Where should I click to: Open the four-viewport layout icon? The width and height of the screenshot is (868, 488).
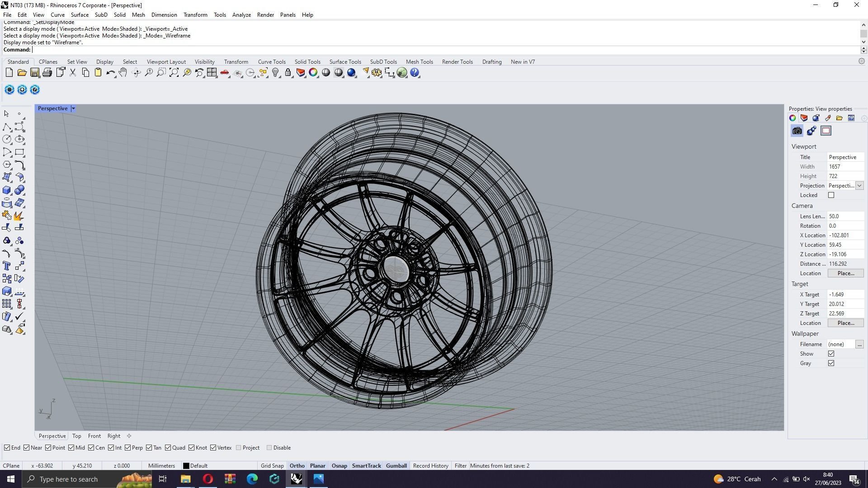212,73
